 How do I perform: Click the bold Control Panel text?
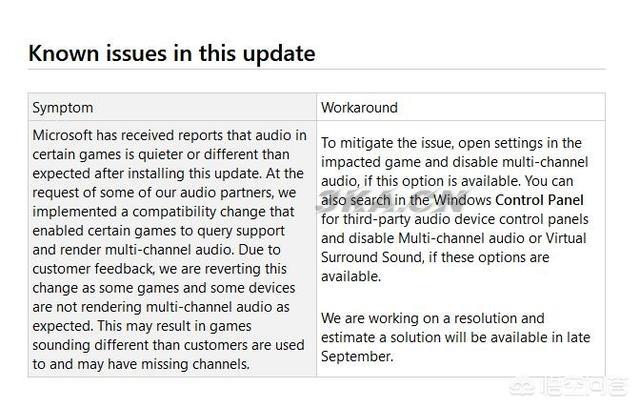[539, 200]
